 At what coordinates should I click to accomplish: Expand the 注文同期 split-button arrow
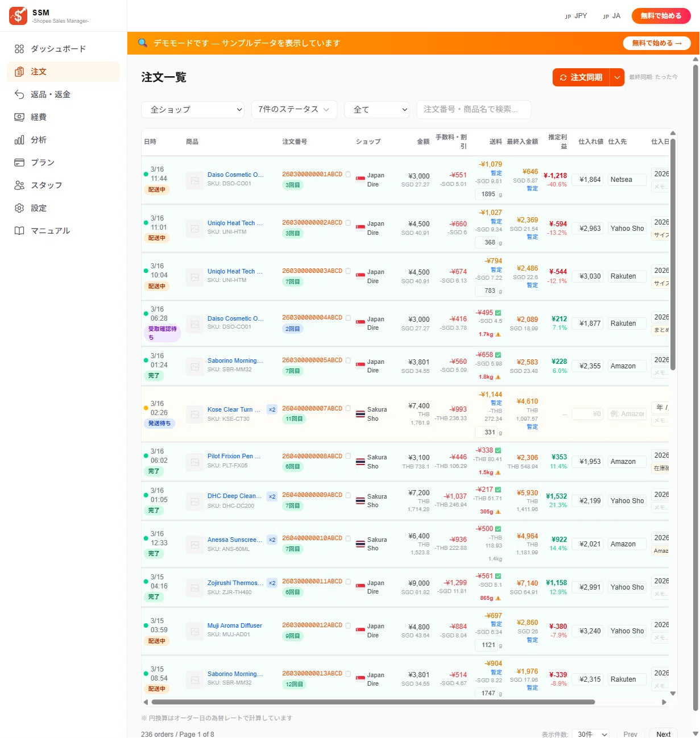(617, 77)
